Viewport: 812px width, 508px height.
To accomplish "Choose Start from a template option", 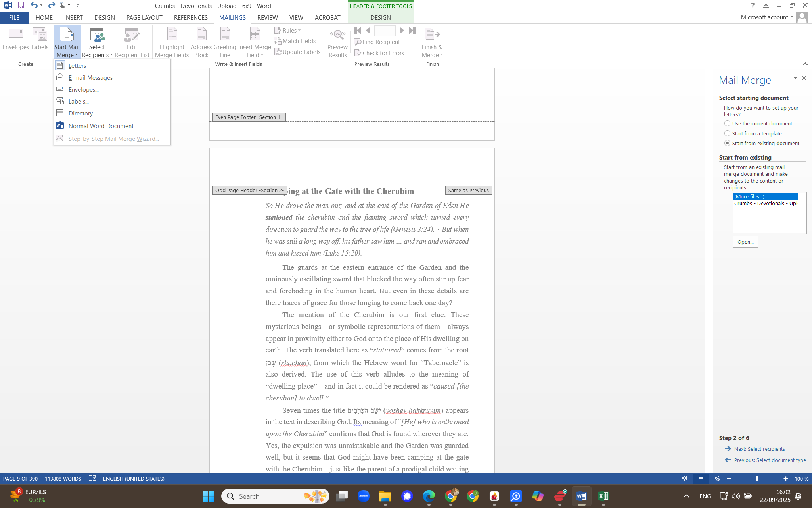I will (x=728, y=133).
